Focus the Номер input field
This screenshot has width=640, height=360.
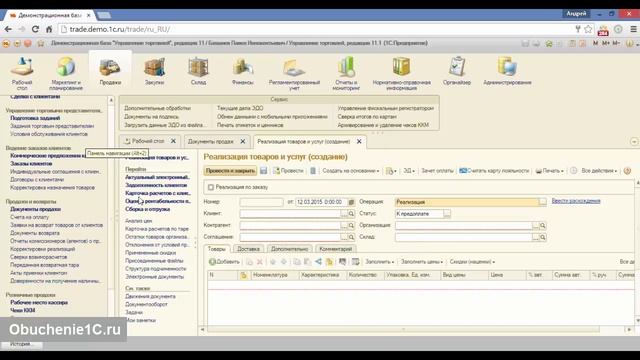click(261, 202)
